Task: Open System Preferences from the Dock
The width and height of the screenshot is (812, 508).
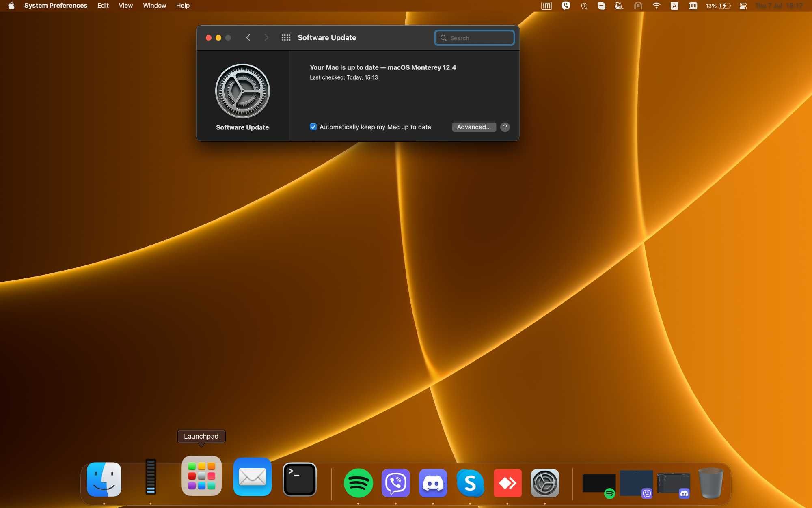Action: (545, 483)
